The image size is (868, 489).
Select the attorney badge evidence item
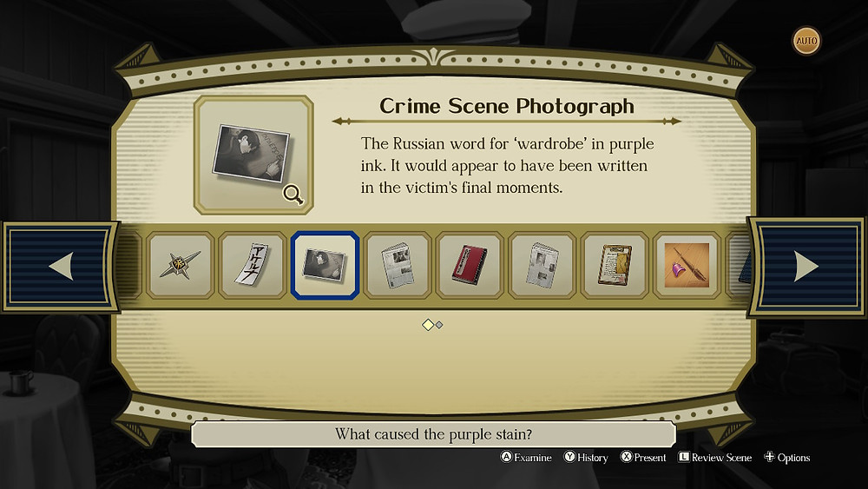[181, 265]
